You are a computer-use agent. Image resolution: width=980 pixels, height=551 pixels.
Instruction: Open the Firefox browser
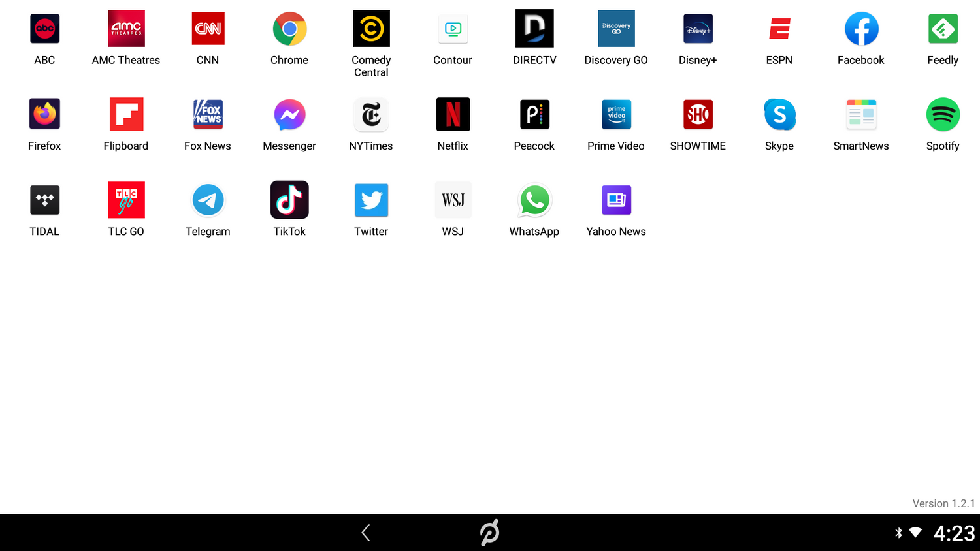44,115
